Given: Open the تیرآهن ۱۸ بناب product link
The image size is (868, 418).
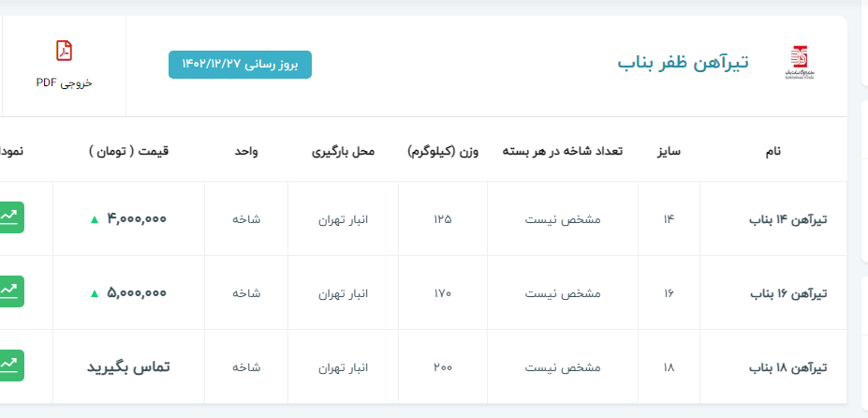Looking at the screenshot, I should coord(788,367).
